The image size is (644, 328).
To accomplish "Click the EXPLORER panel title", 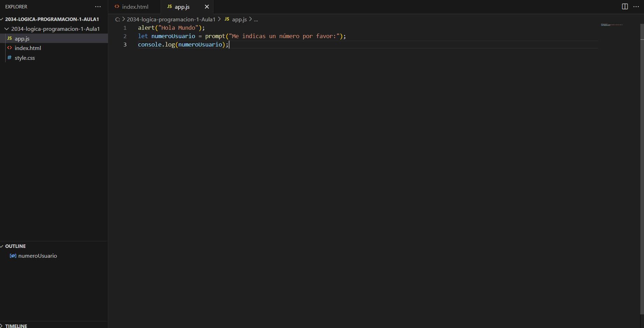I will pyautogui.click(x=16, y=7).
